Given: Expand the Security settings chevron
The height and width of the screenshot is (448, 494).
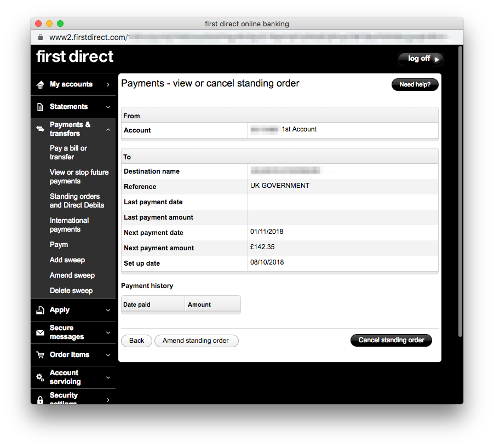Looking at the screenshot, I should [x=108, y=400].
